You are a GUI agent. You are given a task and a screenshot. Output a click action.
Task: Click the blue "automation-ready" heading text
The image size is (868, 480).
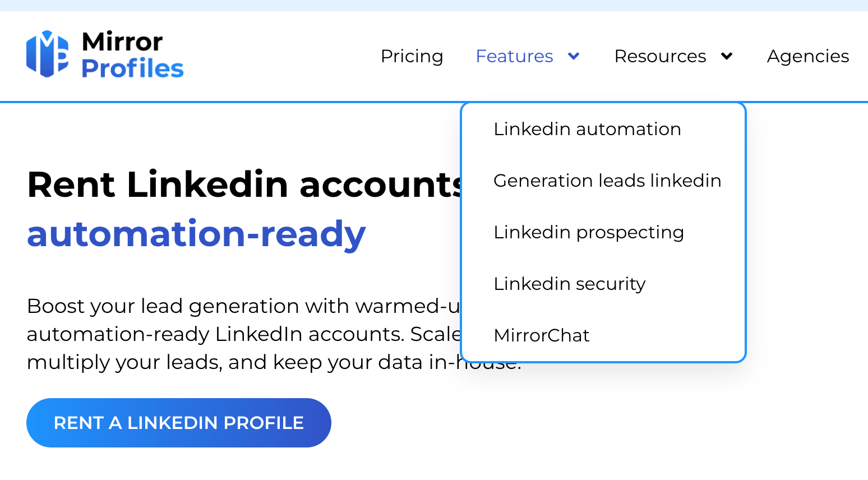tap(196, 234)
